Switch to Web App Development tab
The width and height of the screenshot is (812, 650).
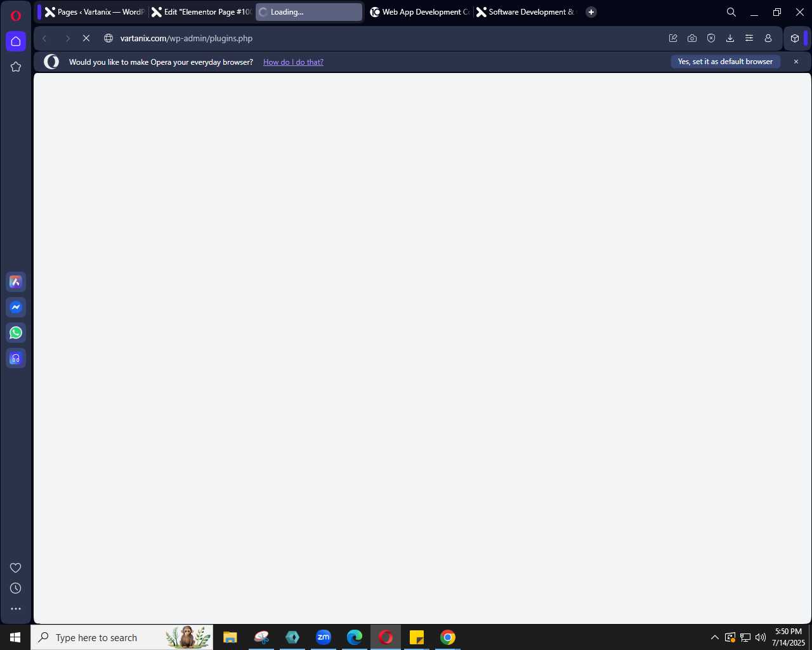(x=420, y=12)
